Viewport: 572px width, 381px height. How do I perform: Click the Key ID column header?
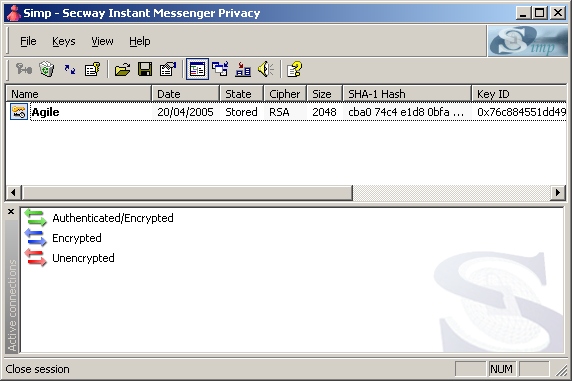pyautogui.click(x=519, y=94)
